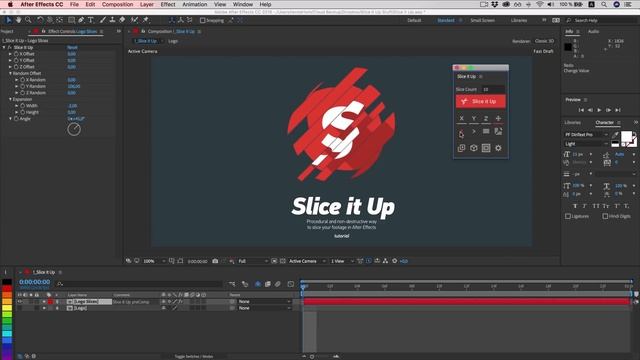Click the X axis icon in Slice it Up panel
640x360 pixels.
click(462, 118)
